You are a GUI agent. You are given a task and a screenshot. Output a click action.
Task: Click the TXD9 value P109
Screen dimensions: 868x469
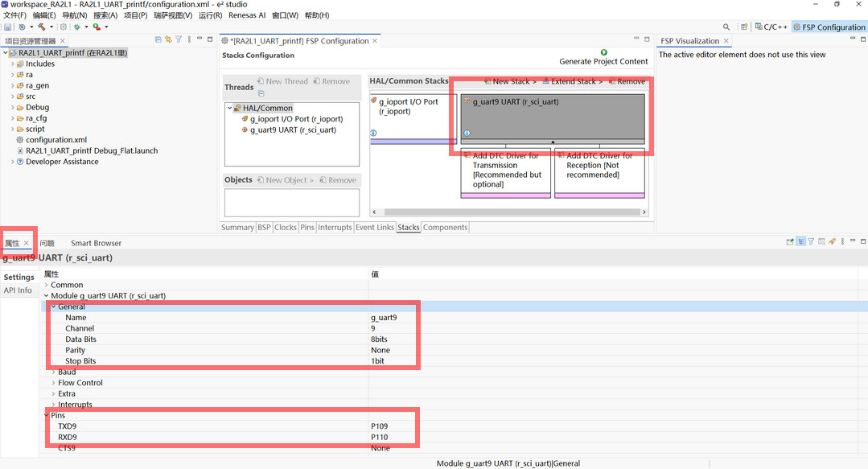pos(379,426)
